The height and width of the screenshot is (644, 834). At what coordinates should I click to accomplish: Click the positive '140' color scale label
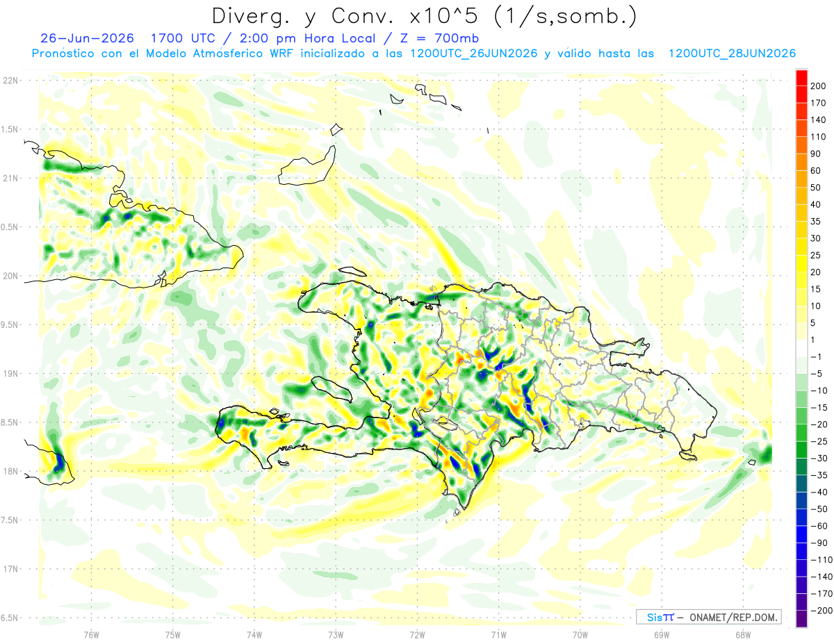(x=819, y=120)
